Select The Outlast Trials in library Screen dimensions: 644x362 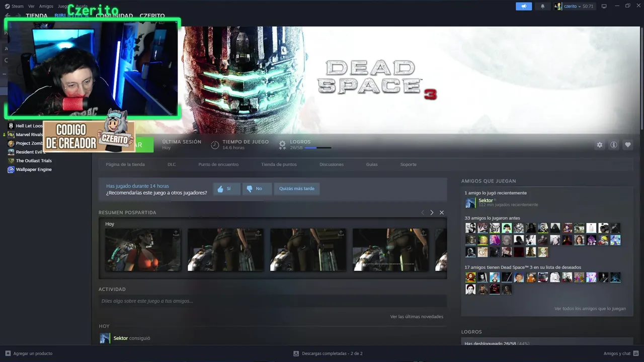[34, 161]
